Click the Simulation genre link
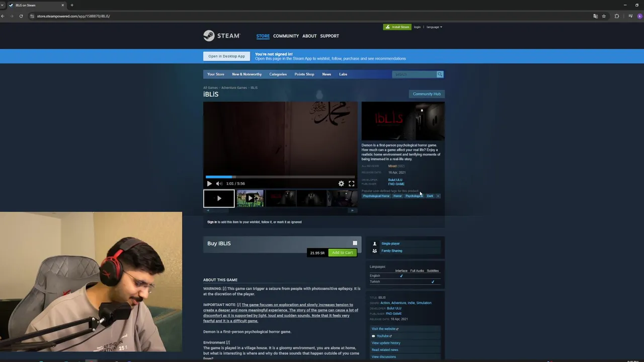The height and width of the screenshot is (362, 644). pyautogui.click(x=424, y=303)
